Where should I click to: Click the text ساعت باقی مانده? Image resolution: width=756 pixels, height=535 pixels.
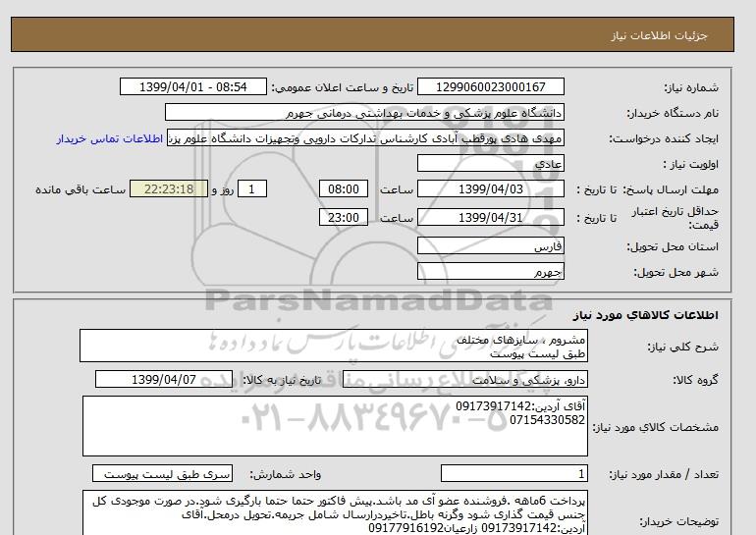pos(81,189)
